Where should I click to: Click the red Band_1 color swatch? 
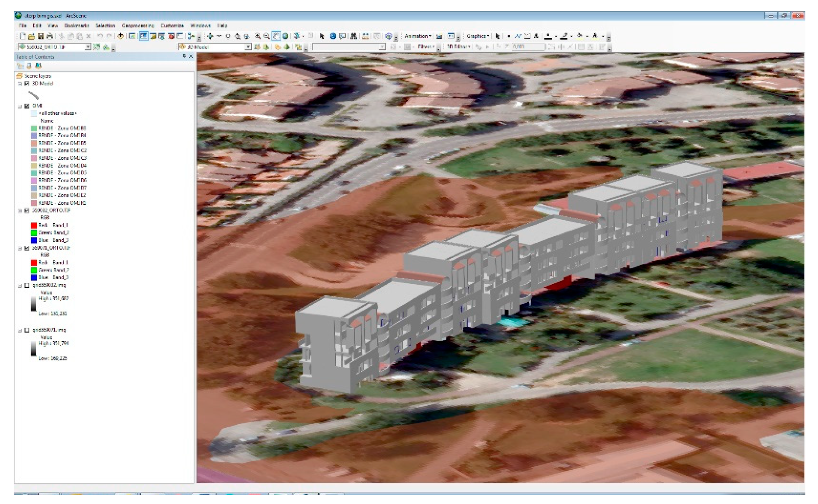[34, 225]
